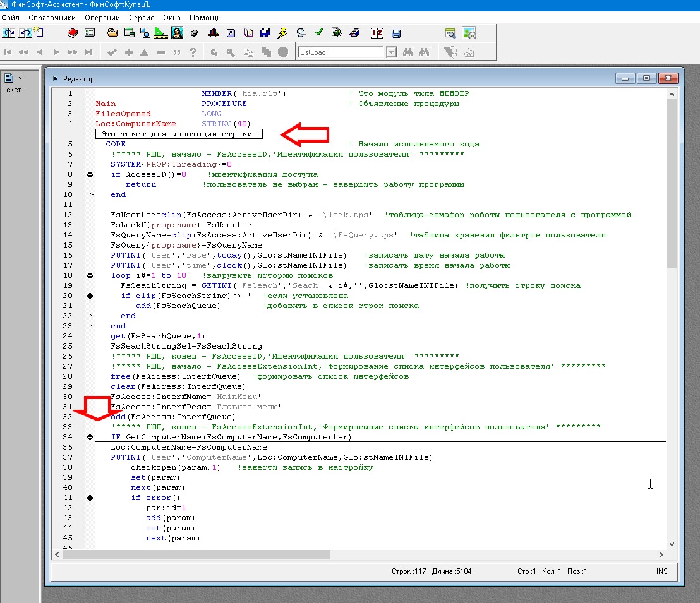Click the bug debug icon
700x603 pixels.
337,33
